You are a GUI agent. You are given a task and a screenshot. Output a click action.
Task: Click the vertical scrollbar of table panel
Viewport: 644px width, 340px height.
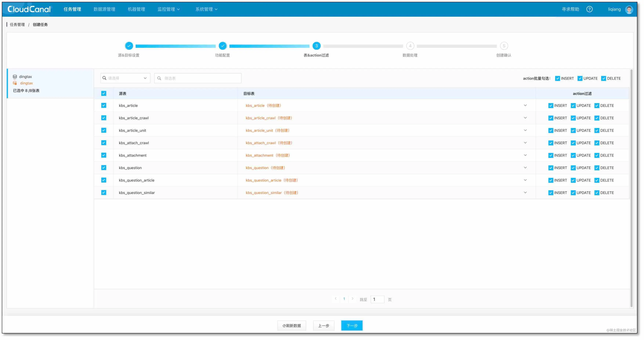click(x=631, y=188)
